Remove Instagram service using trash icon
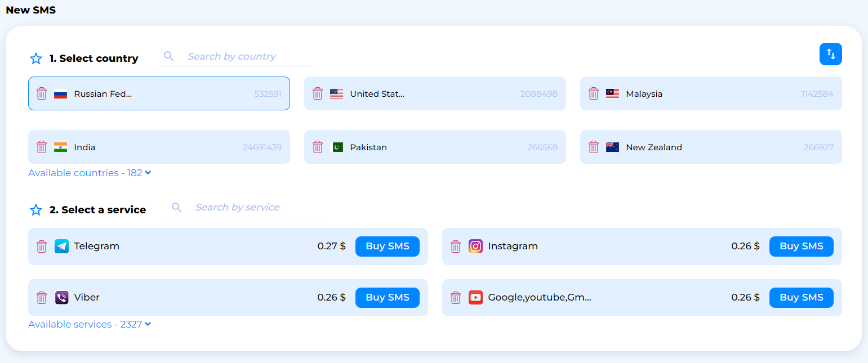Viewport: 868px width, 363px height. point(456,247)
